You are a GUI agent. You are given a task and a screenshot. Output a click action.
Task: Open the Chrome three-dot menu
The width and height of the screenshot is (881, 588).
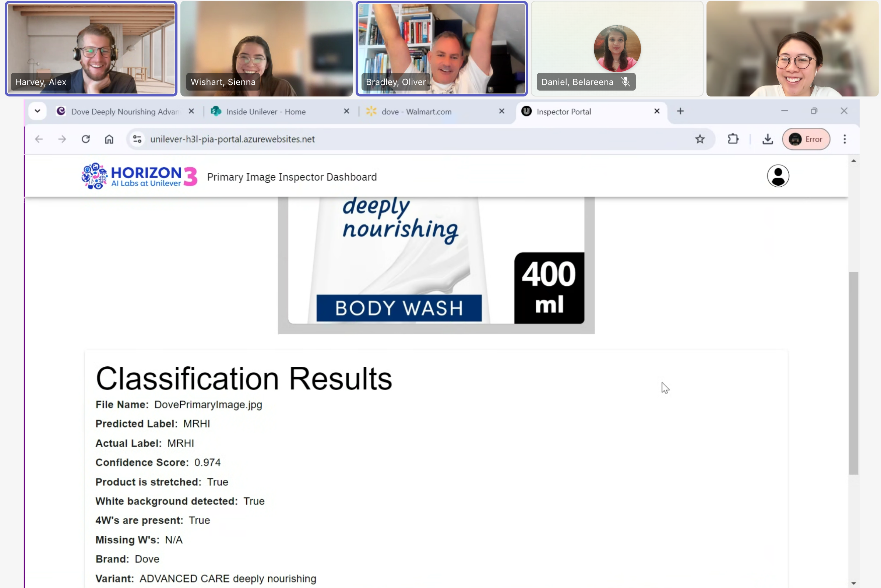(845, 139)
